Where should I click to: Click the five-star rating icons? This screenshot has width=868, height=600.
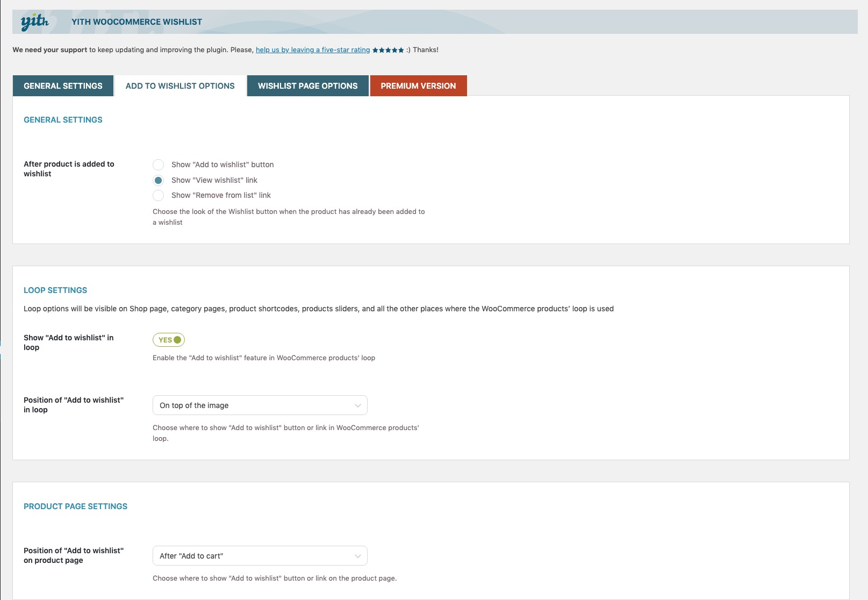tap(388, 50)
